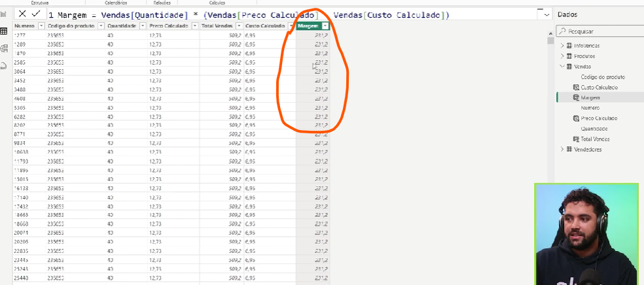Open filter dropdown on Custo Calculado column
The width and height of the screenshot is (644, 285).
291,26
